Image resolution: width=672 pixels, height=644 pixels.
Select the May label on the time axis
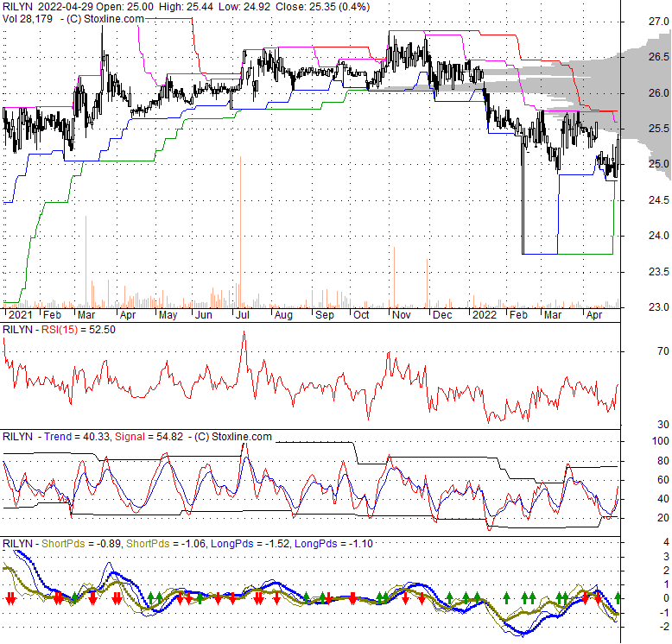coord(168,315)
